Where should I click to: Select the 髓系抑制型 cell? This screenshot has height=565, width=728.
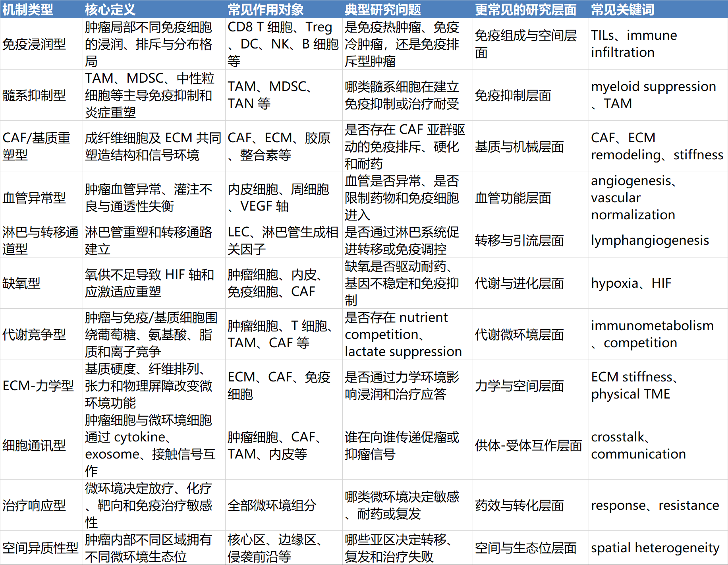tap(34, 95)
